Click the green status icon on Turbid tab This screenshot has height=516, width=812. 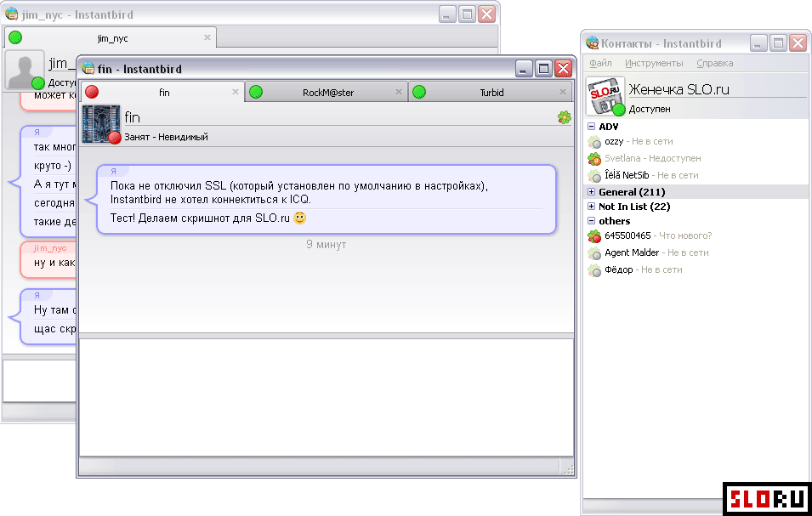(419, 92)
